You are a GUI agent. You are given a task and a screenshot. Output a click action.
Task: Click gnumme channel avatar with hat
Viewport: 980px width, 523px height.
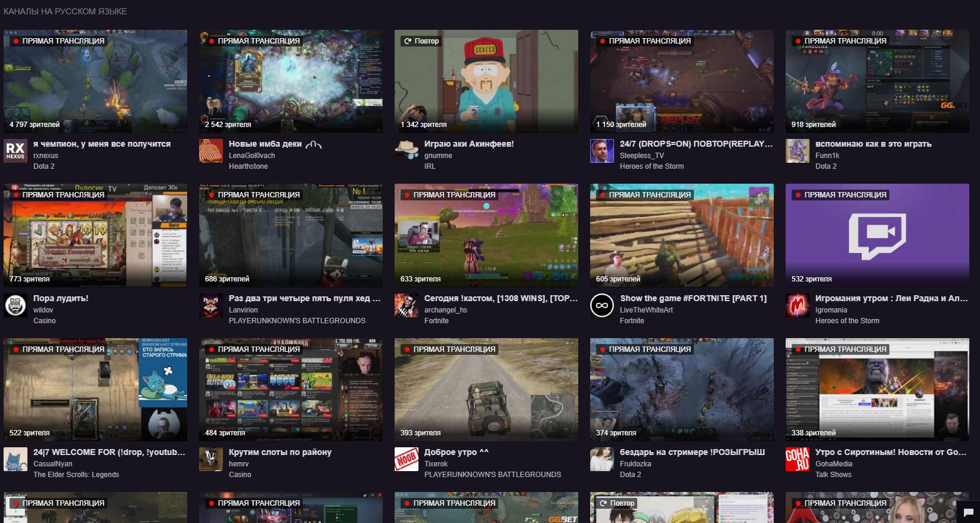[x=407, y=151]
